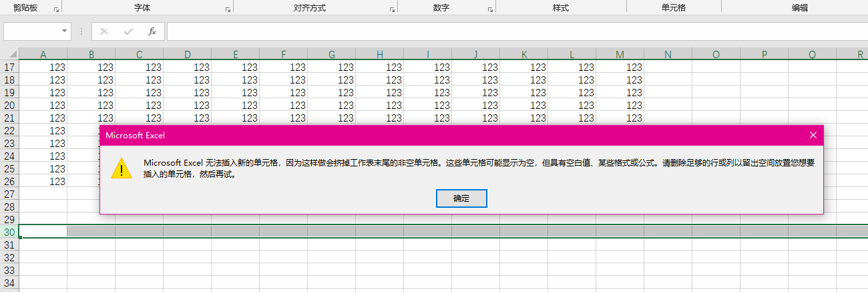Select row 32 header
Viewport: 868px width, 292px height.
click(9, 257)
